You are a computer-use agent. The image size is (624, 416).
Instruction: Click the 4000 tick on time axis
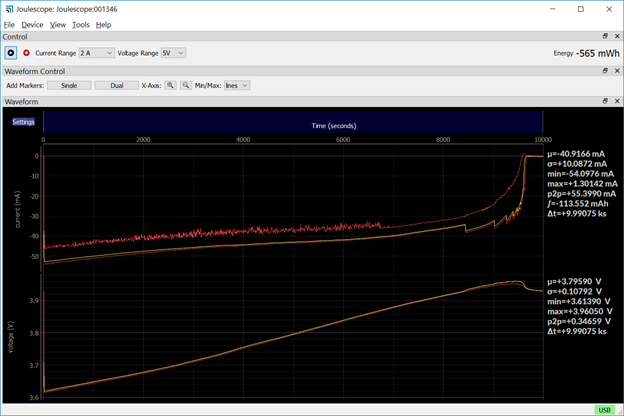(243, 140)
